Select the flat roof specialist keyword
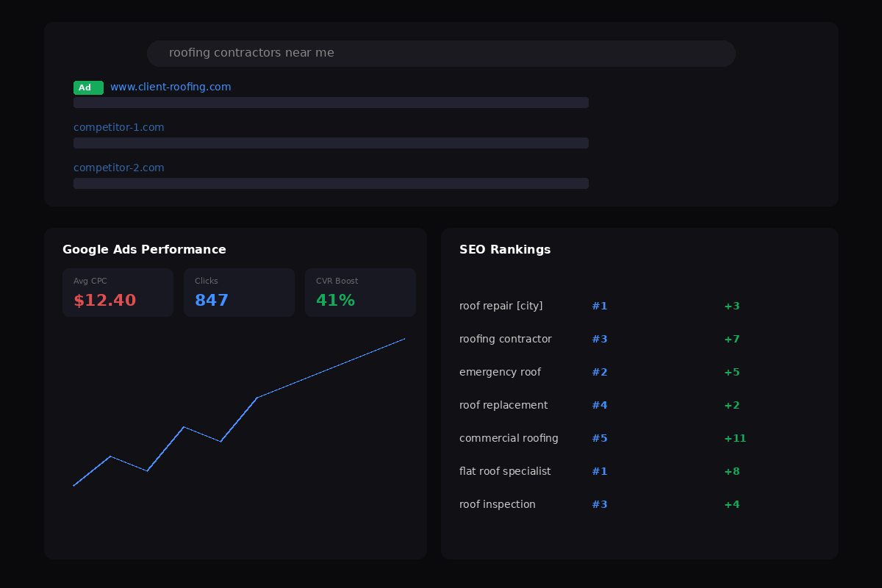The width and height of the screenshot is (882, 588). (x=505, y=471)
